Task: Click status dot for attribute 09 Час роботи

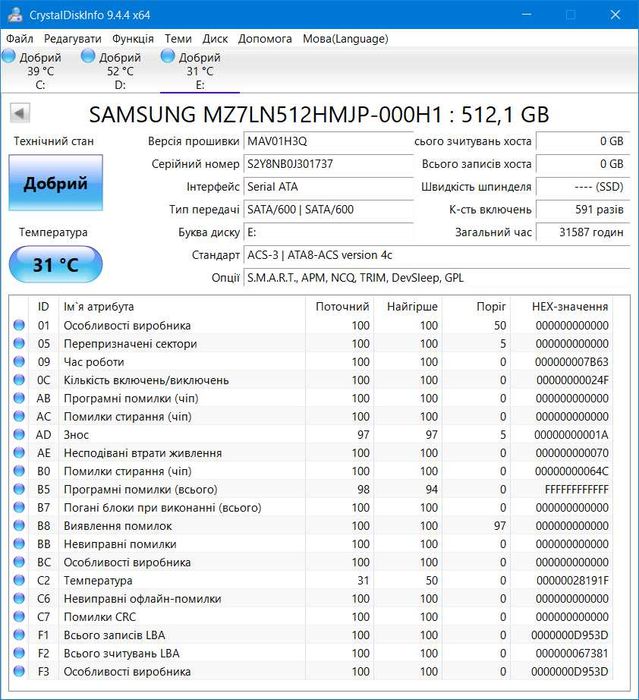Action: point(19,362)
